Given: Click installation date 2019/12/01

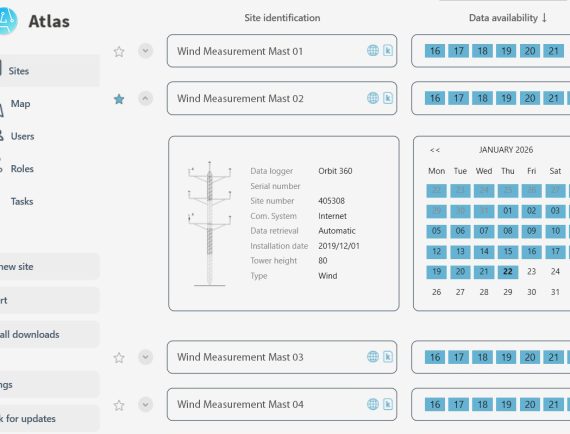Looking at the screenshot, I should click(x=339, y=246).
